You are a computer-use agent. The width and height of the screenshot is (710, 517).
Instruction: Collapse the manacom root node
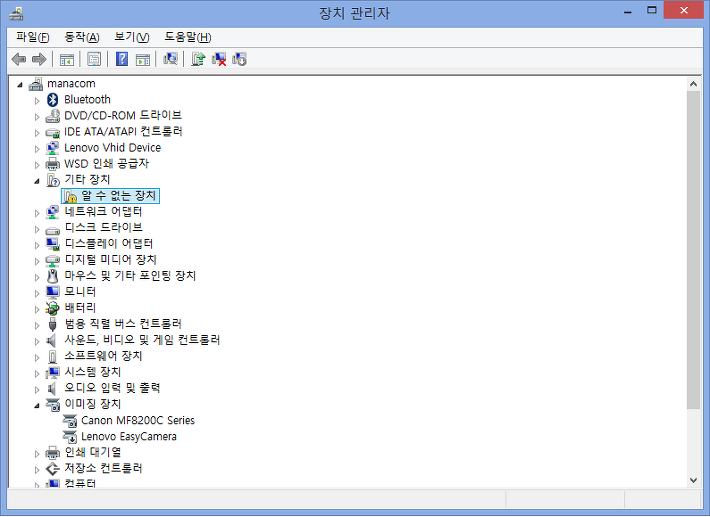(20, 85)
